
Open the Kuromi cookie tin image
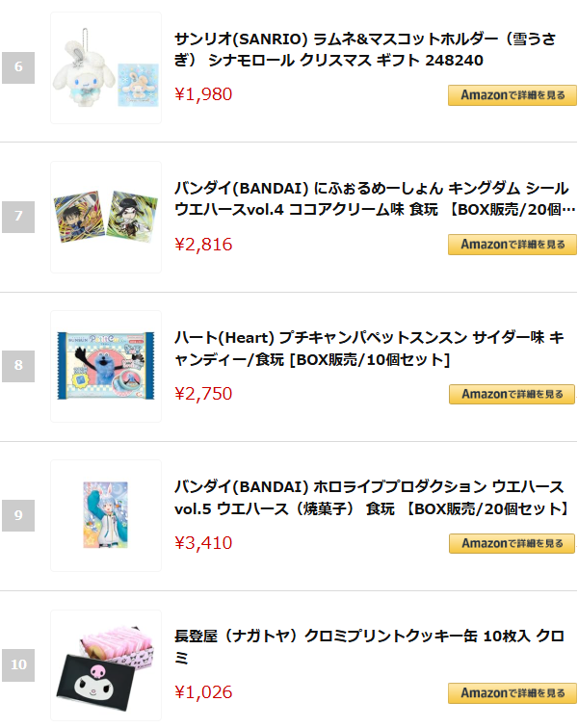coord(106,664)
